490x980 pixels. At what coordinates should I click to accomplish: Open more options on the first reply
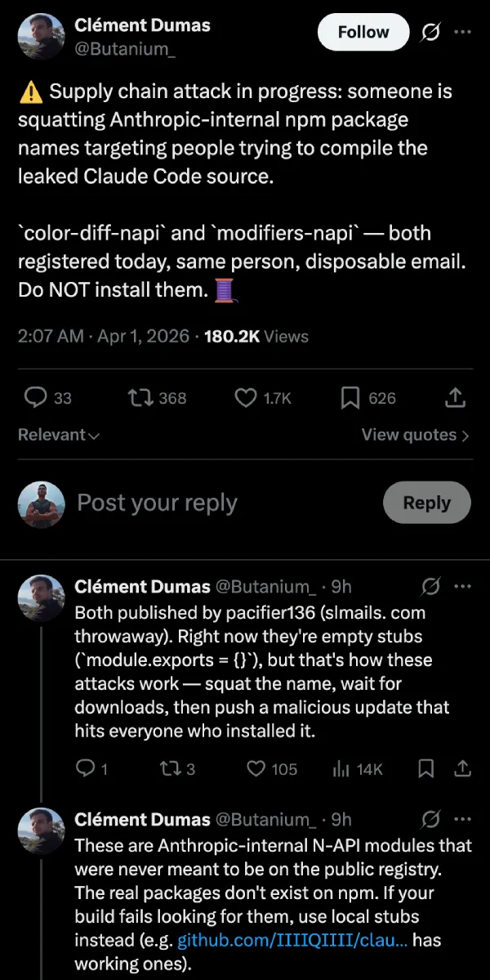pos(463,586)
